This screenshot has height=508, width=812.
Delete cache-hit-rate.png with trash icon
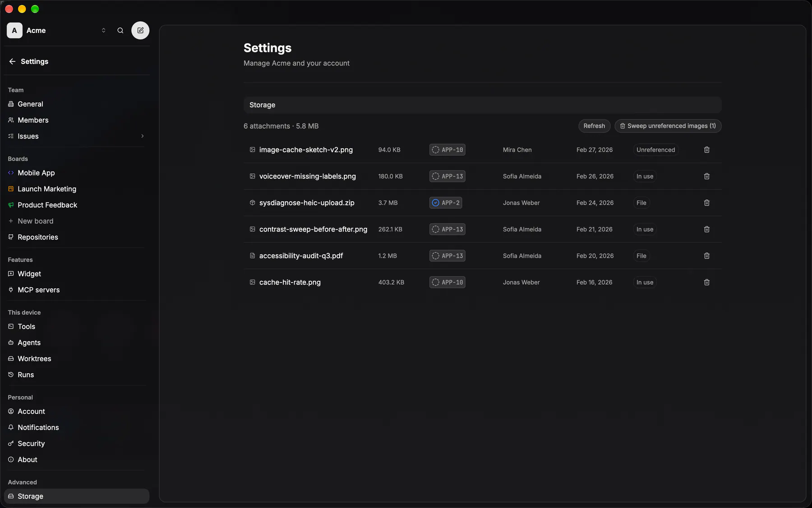[x=707, y=282]
